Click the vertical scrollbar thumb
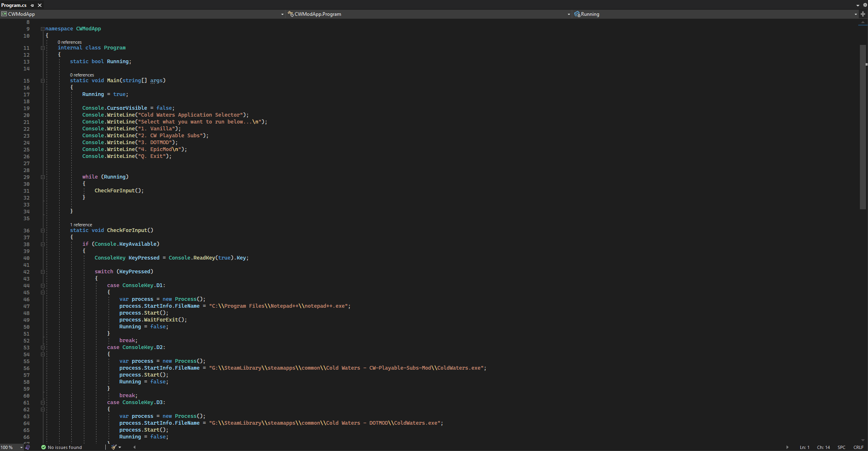 [x=862, y=127]
